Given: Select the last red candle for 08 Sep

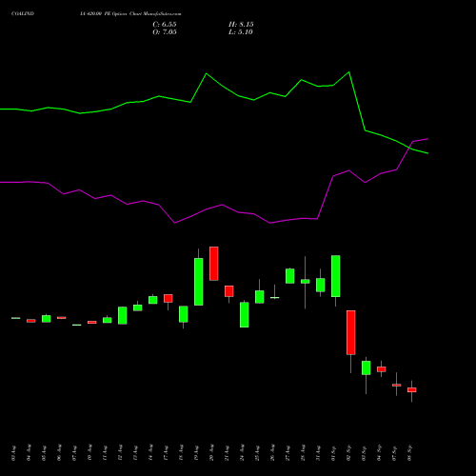Looking at the screenshot, I should click(412, 389).
